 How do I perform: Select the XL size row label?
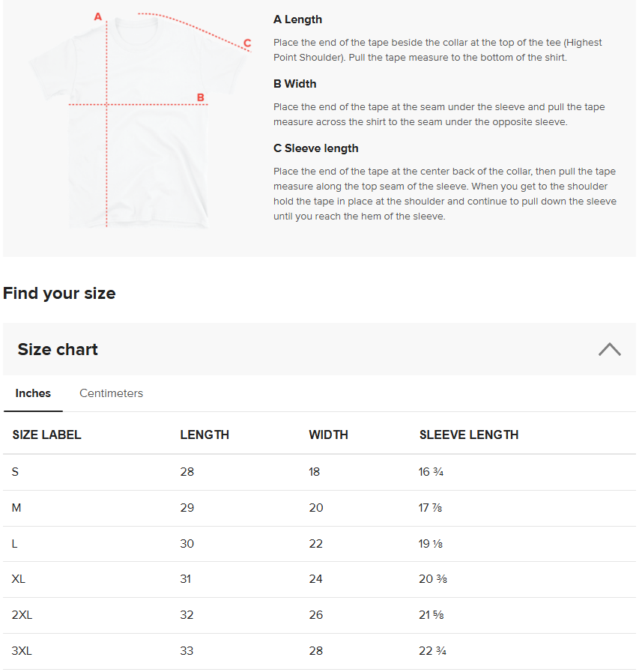[x=19, y=579]
